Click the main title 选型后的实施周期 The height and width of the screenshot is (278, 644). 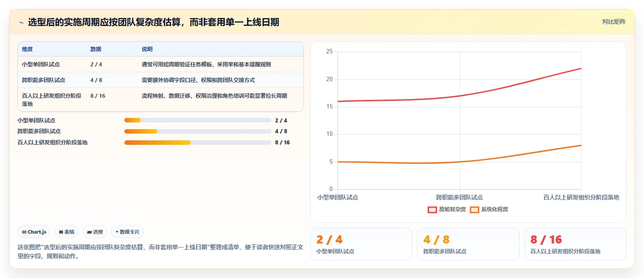coord(153,22)
